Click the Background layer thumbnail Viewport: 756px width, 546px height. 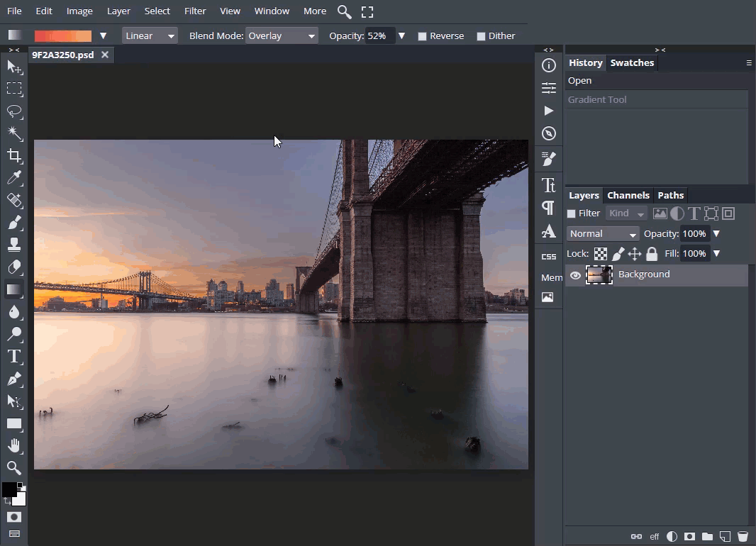[599, 275]
